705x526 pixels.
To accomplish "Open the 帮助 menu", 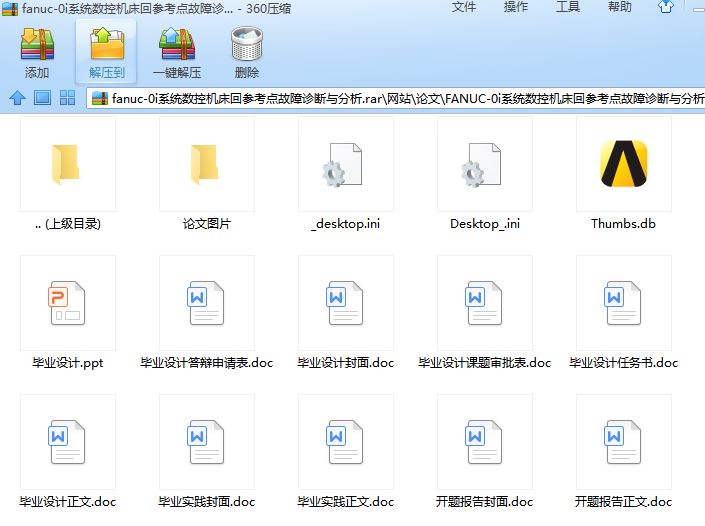I will pyautogui.click(x=620, y=7).
